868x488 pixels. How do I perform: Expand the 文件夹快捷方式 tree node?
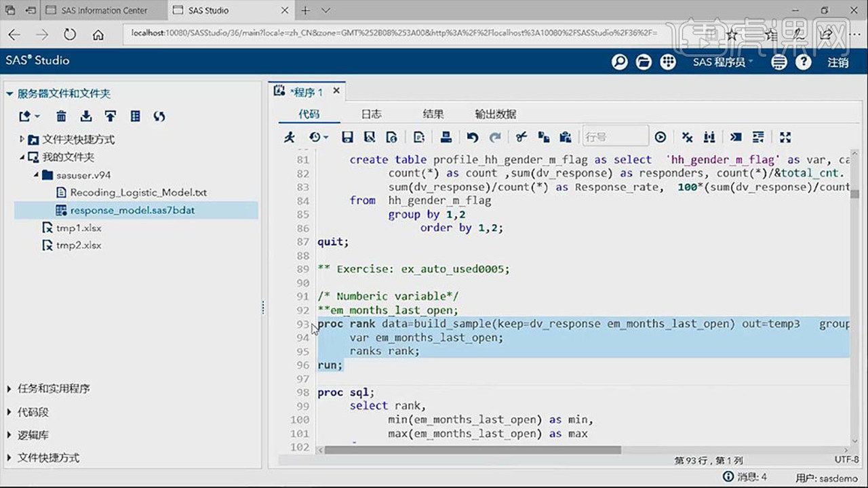(22, 139)
